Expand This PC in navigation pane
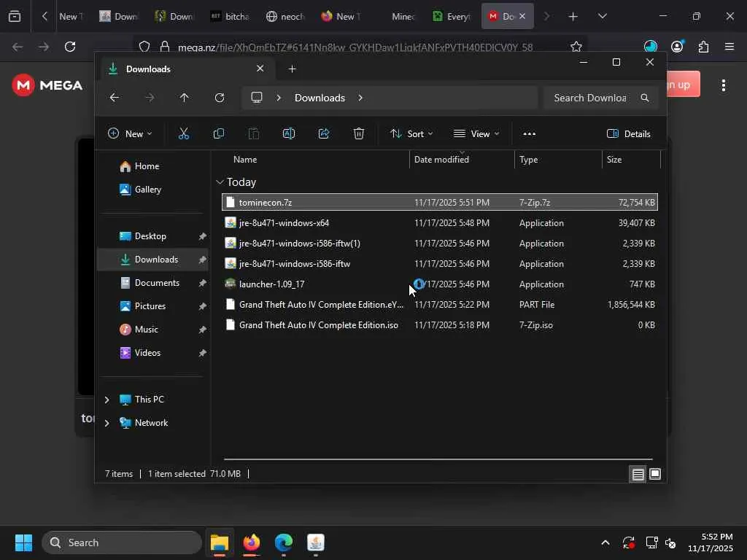Screen dimensions: 747x560 tap(107, 400)
